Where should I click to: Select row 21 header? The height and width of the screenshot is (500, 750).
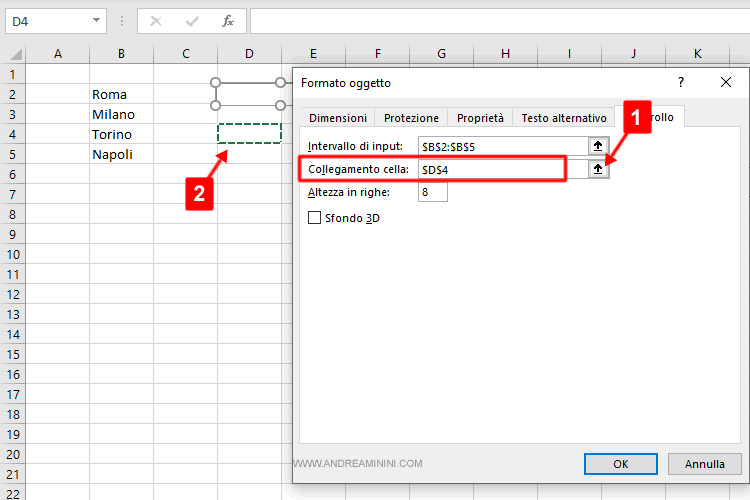(12, 474)
